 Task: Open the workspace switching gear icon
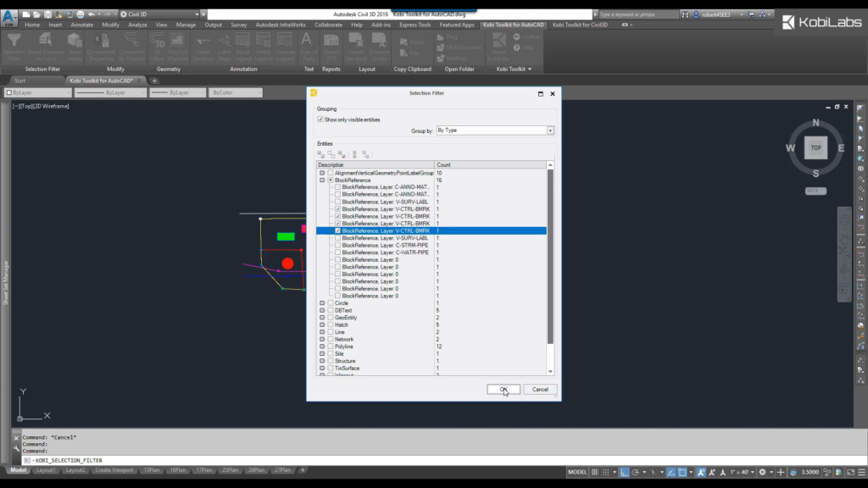point(762,472)
